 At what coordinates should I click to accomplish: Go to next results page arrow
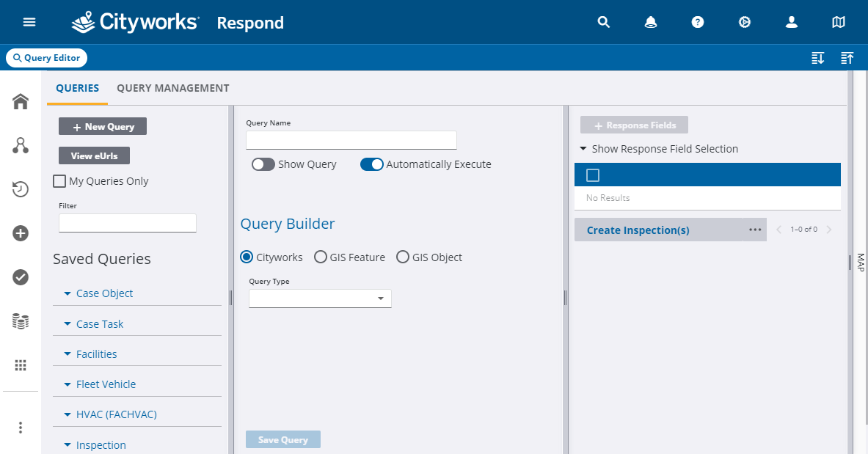click(828, 230)
